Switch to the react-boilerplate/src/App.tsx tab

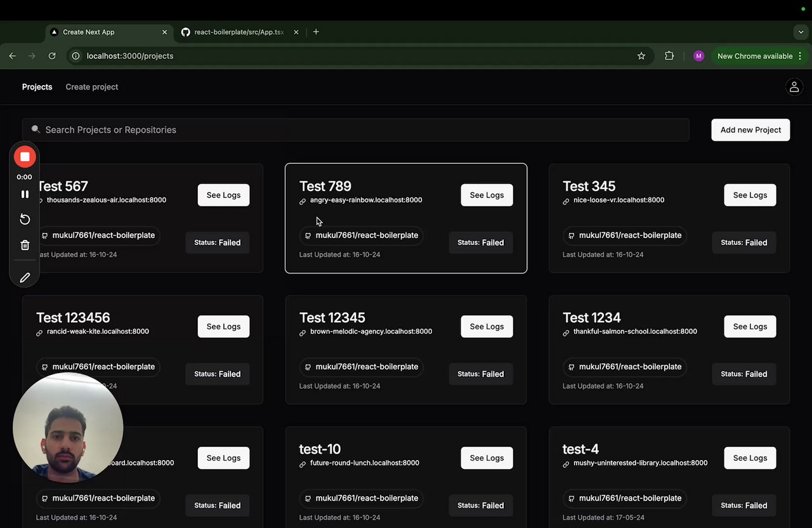point(239,32)
